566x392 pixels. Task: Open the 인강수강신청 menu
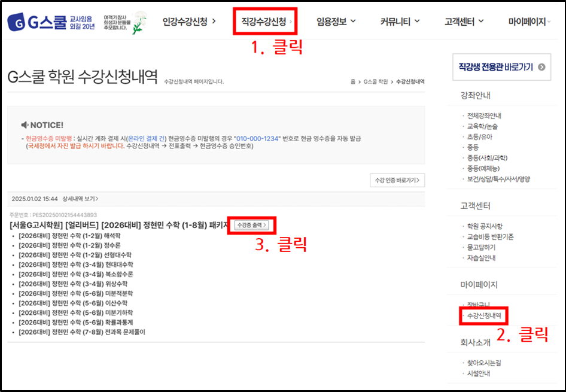(x=189, y=22)
